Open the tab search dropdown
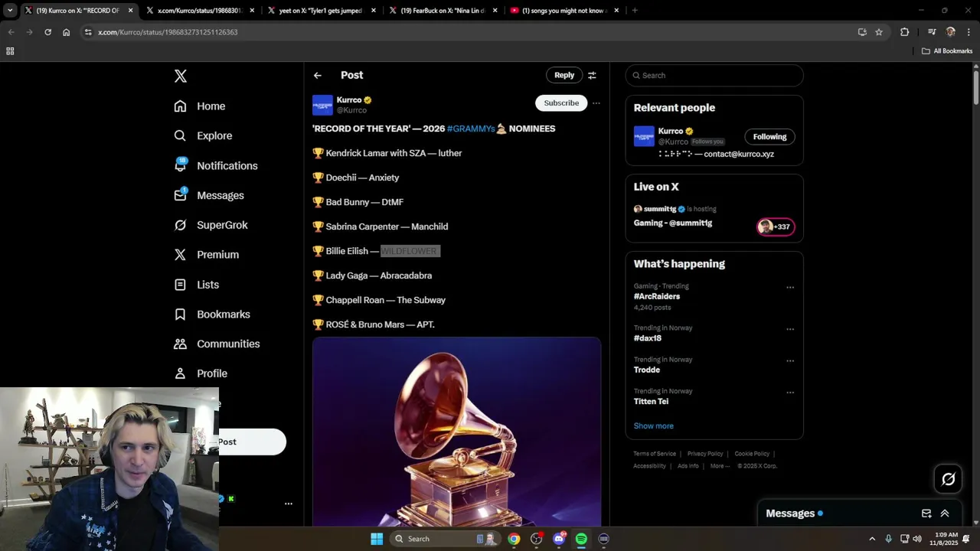The height and width of the screenshot is (551, 980). click(x=10, y=11)
